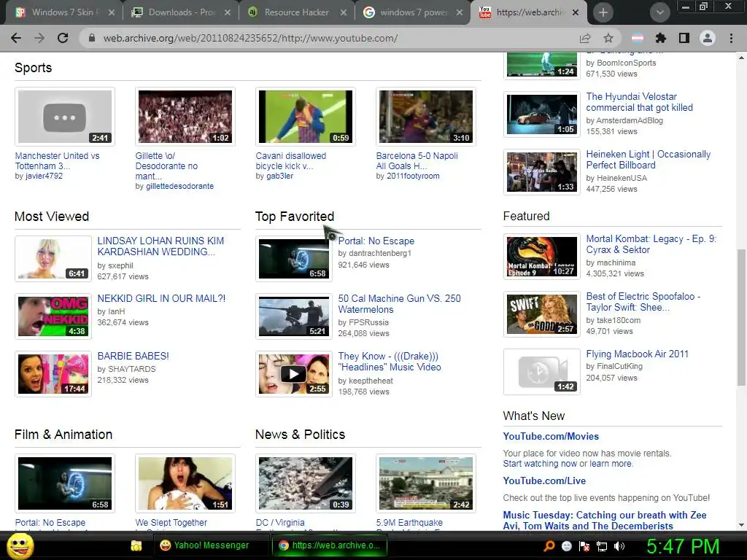Toggle the browser side panel icon
This screenshot has width=747, height=560.
pyautogui.click(x=684, y=38)
